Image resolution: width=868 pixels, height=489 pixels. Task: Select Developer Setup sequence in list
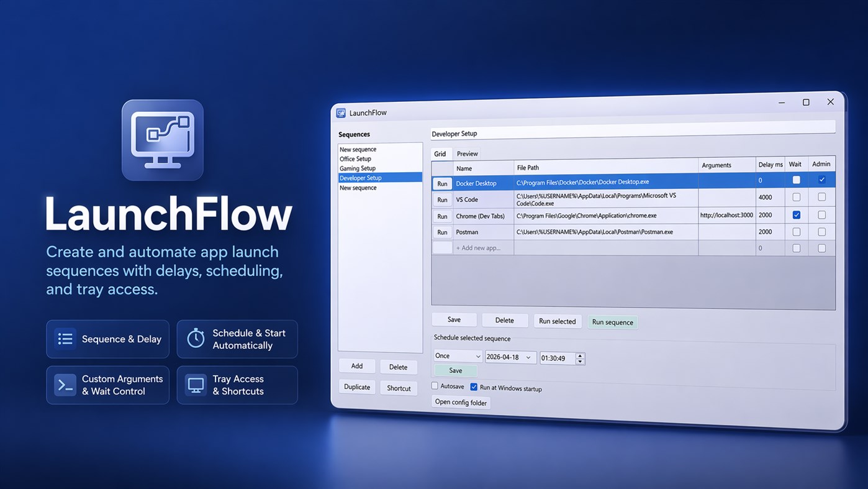click(380, 178)
